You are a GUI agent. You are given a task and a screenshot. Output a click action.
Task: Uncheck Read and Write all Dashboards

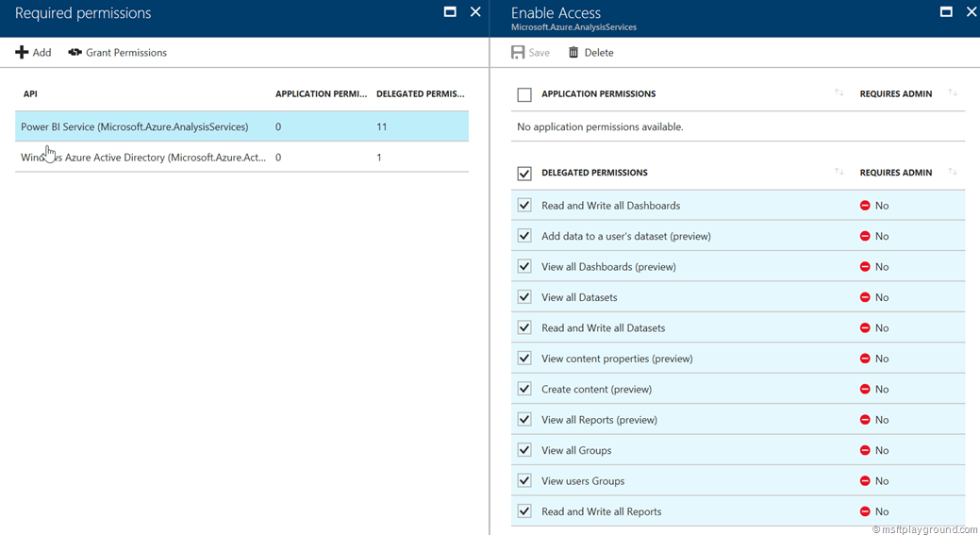pos(524,206)
